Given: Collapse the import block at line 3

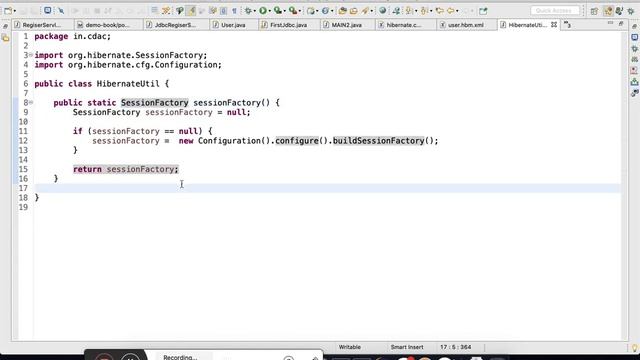Looking at the screenshot, I should point(31,55).
